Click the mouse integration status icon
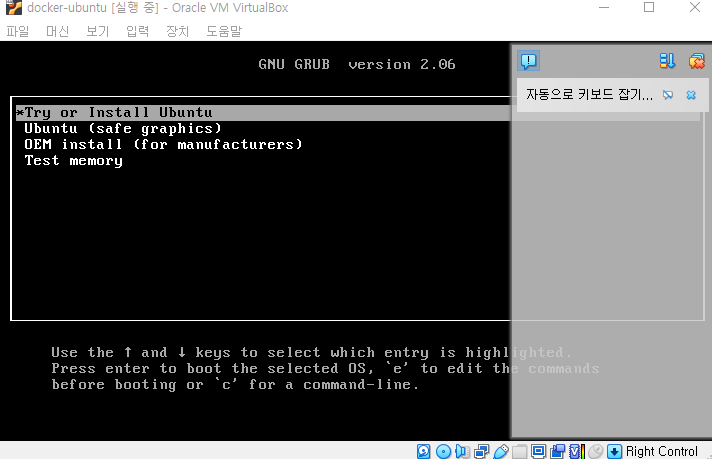The width and height of the screenshot is (712, 459). click(596, 451)
